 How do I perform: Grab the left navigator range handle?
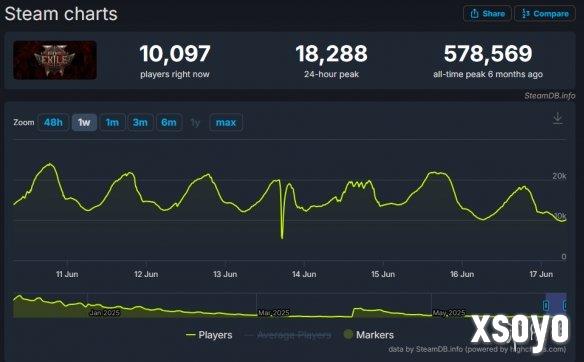tap(546, 305)
